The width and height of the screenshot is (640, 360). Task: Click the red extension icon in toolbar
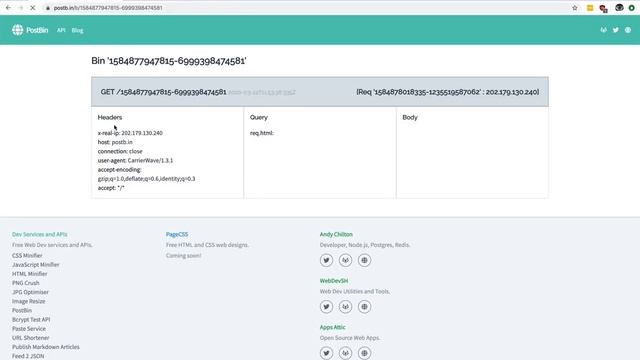[603, 8]
